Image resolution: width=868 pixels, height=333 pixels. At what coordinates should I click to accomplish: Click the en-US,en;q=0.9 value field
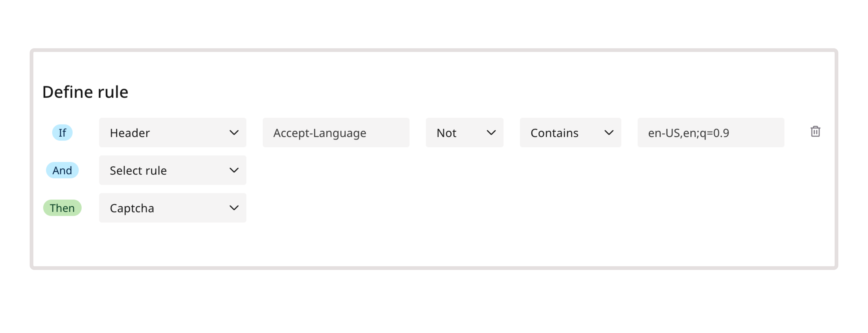(x=710, y=133)
